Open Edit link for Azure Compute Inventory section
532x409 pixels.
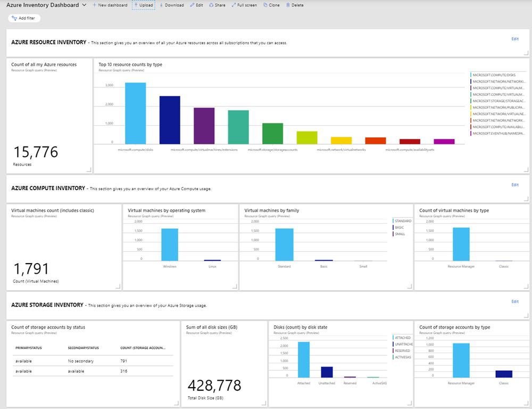point(514,185)
